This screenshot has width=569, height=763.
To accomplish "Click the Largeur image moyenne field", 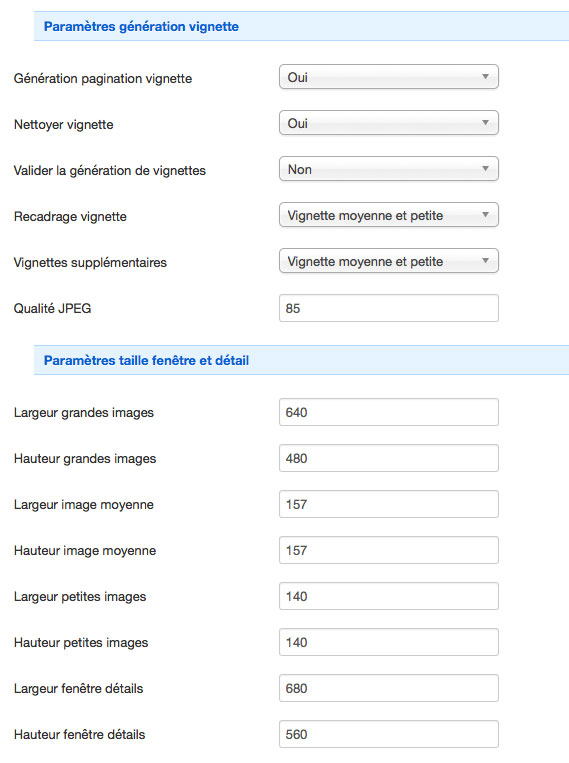I will [x=388, y=504].
